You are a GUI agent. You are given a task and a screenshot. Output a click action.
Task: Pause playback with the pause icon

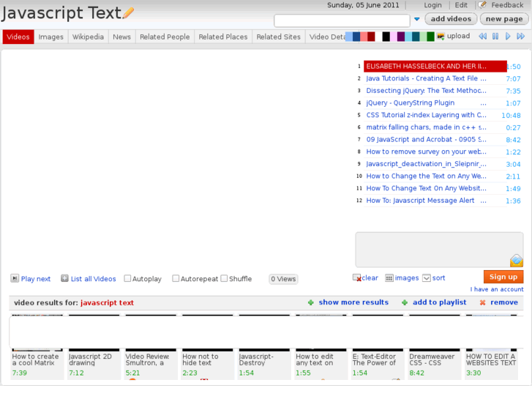point(495,36)
